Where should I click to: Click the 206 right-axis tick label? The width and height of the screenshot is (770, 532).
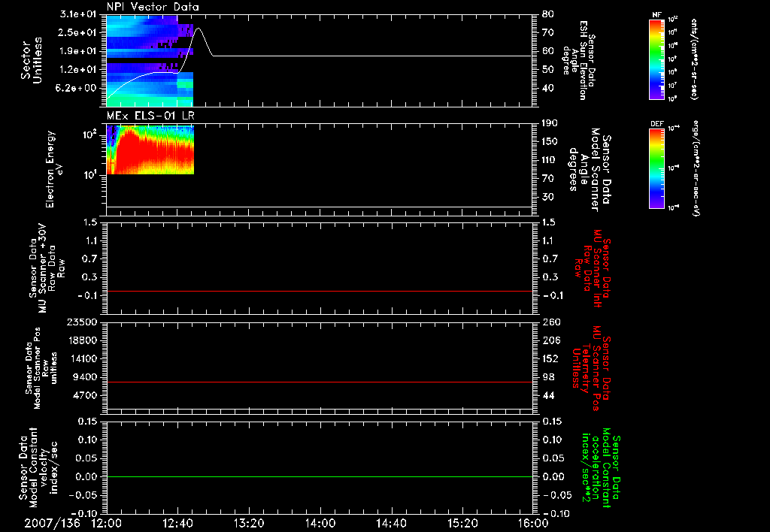point(550,340)
